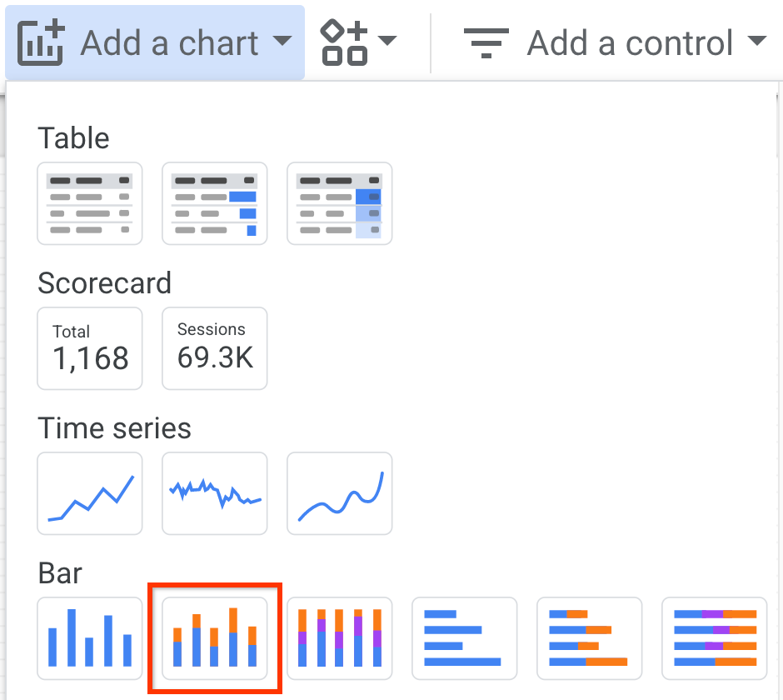Click the Add a control filter icon
The image size is (783, 700).
486,42
